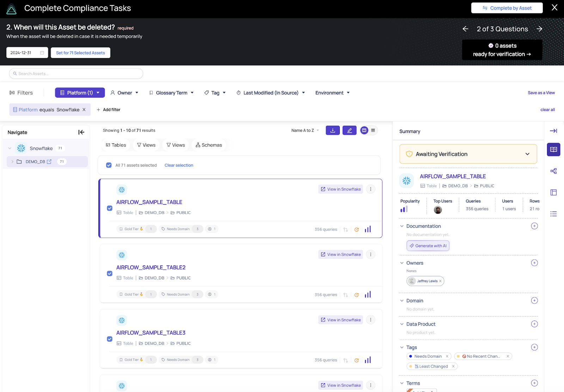Expand the Awaiting Verification status dropdown
564x392 pixels.
point(527,154)
